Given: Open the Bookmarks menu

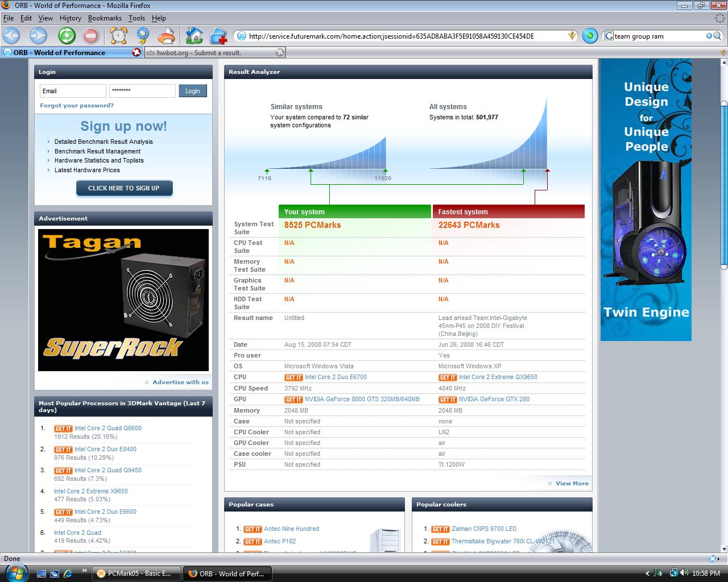Looking at the screenshot, I should tap(105, 18).
